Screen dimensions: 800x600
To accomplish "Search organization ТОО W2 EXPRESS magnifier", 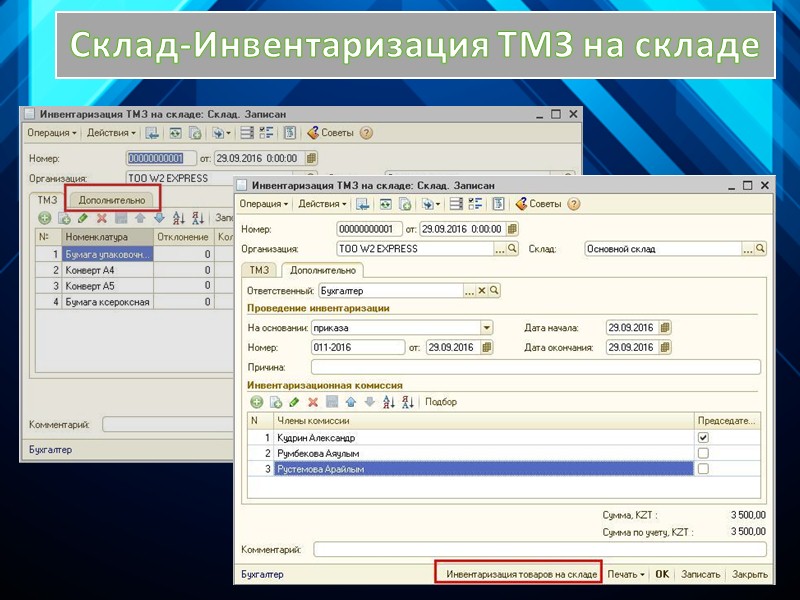I will point(512,248).
